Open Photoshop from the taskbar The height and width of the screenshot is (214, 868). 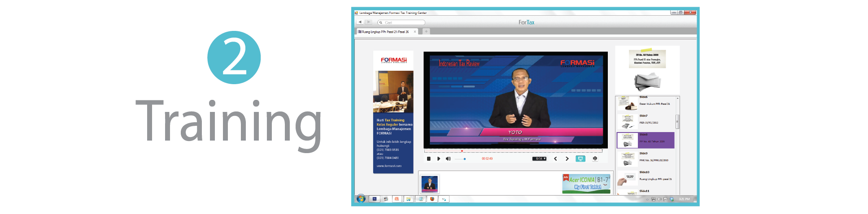pos(375,199)
